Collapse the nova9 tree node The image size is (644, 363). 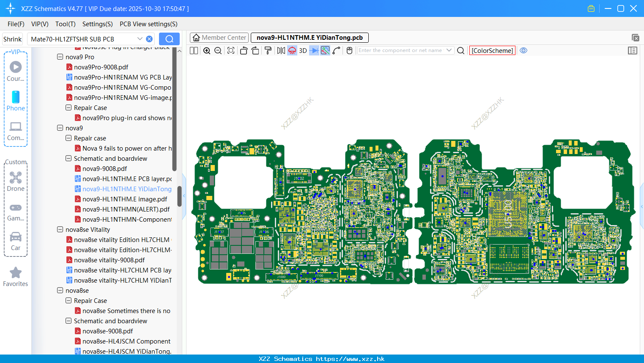(x=60, y=128)
